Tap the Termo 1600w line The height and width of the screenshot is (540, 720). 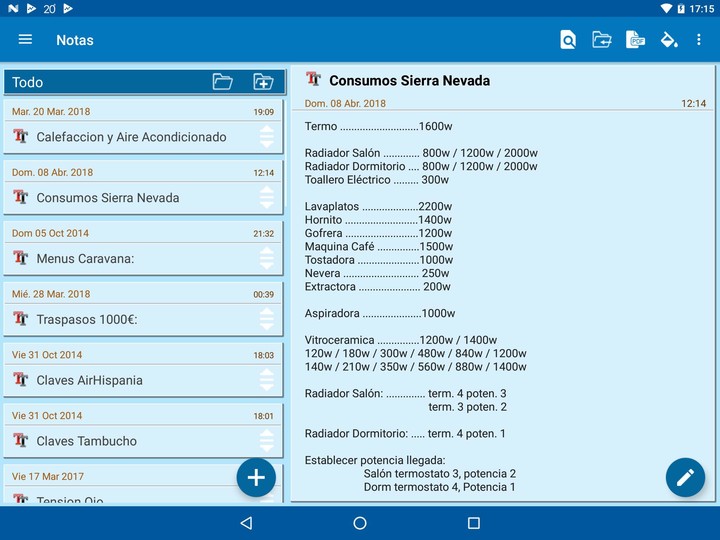378,126
